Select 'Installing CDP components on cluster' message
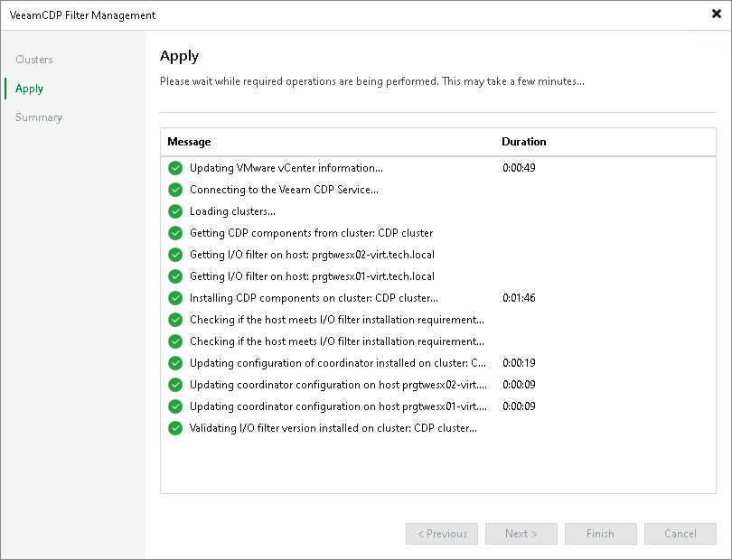The height and width of the screenshot is (560, 732). 314,298
